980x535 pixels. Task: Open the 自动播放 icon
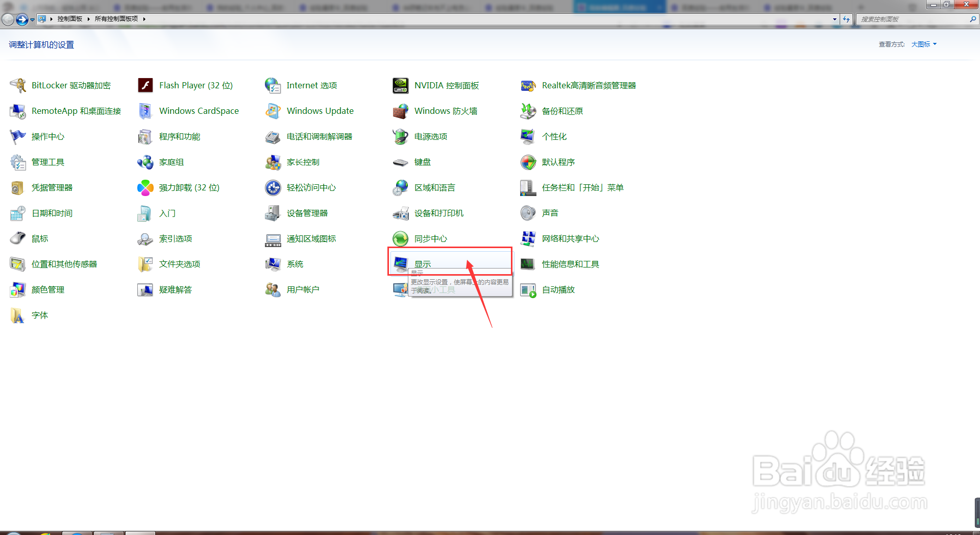528,289
